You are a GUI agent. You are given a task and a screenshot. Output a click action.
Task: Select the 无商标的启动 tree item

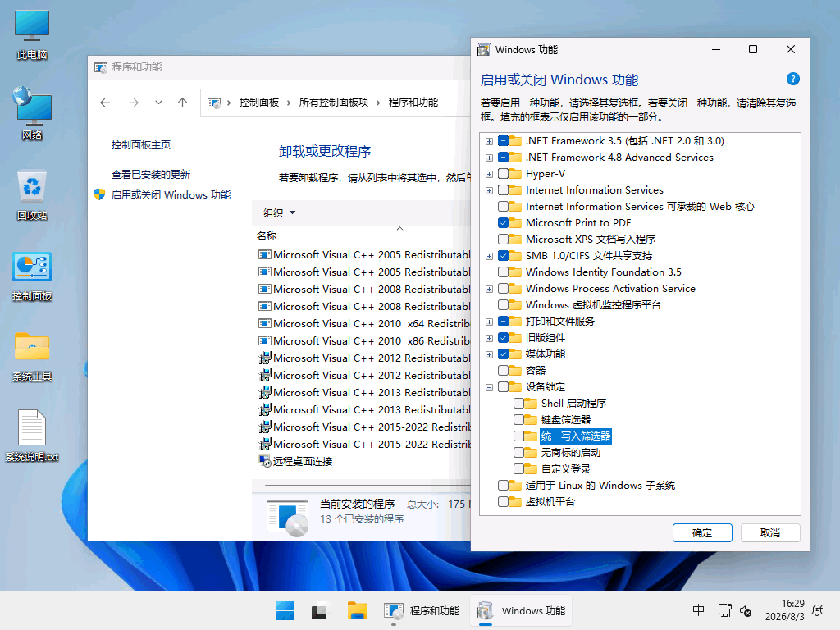pos(571,453)
